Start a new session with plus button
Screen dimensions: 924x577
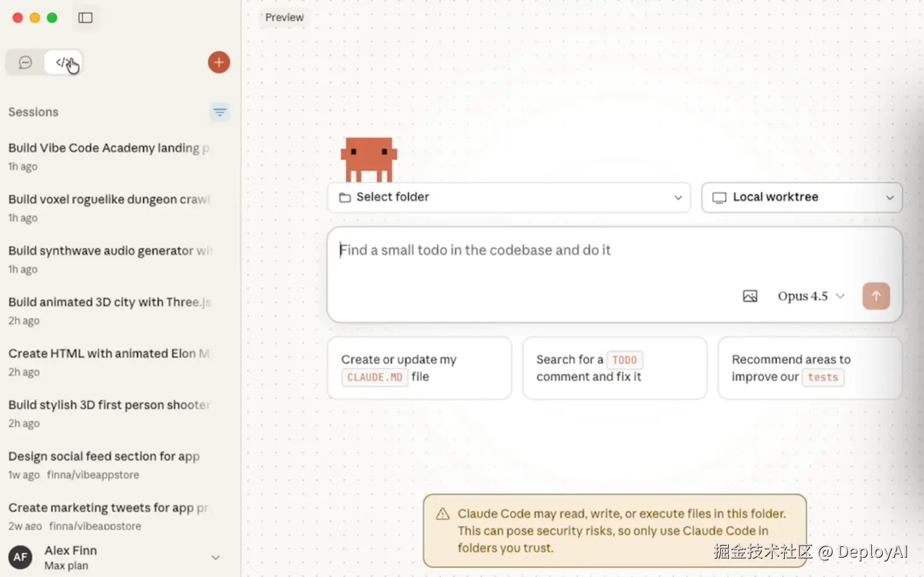(x=219, y=63)
